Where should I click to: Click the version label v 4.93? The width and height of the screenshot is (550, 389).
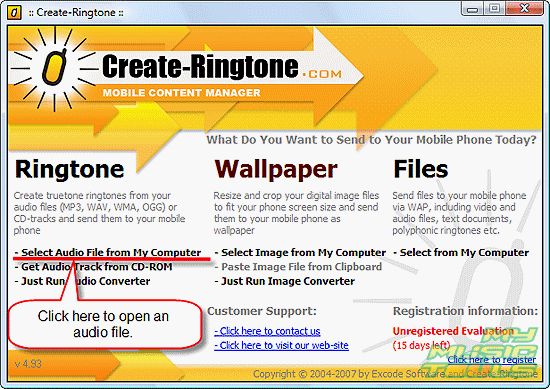click(x=28, y=364)
